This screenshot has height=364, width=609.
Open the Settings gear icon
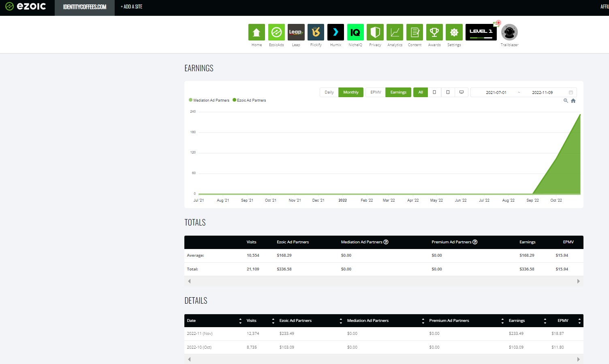pyautogui.click(x=454, y=32)
